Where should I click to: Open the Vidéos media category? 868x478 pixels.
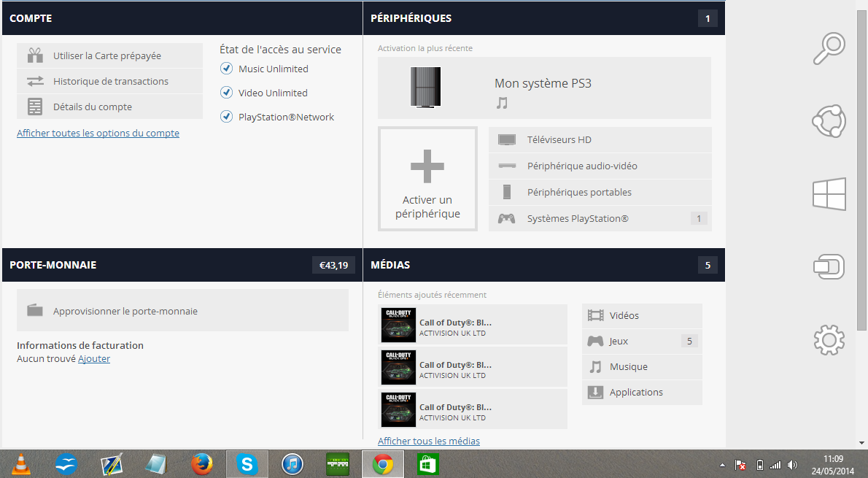[642, 315]
